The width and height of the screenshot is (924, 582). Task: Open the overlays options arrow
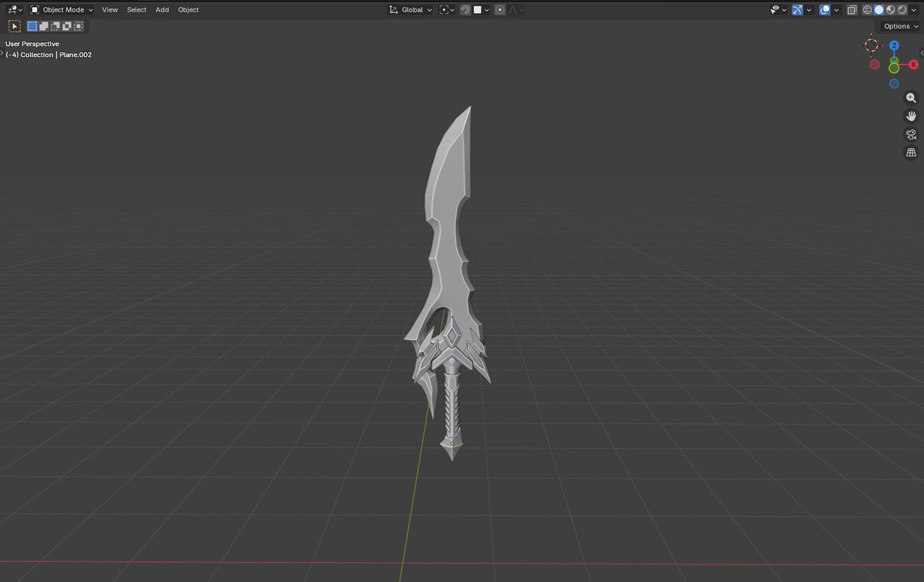(836, 10)
